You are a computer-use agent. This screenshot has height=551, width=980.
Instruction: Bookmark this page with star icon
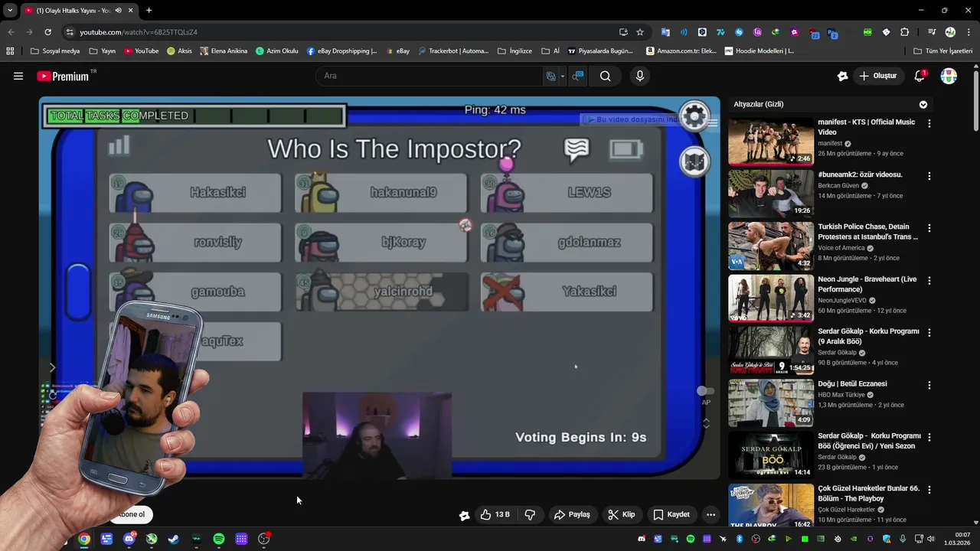(x=640, y=32)
